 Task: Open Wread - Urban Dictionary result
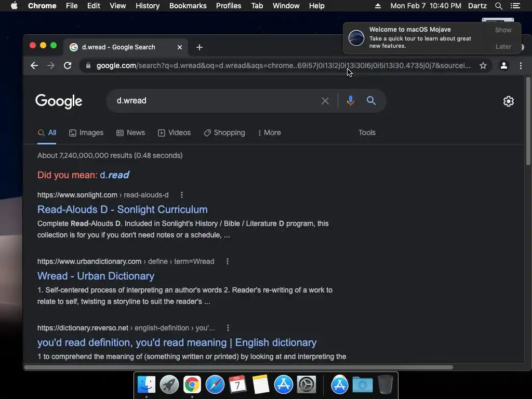coord(96,276)
